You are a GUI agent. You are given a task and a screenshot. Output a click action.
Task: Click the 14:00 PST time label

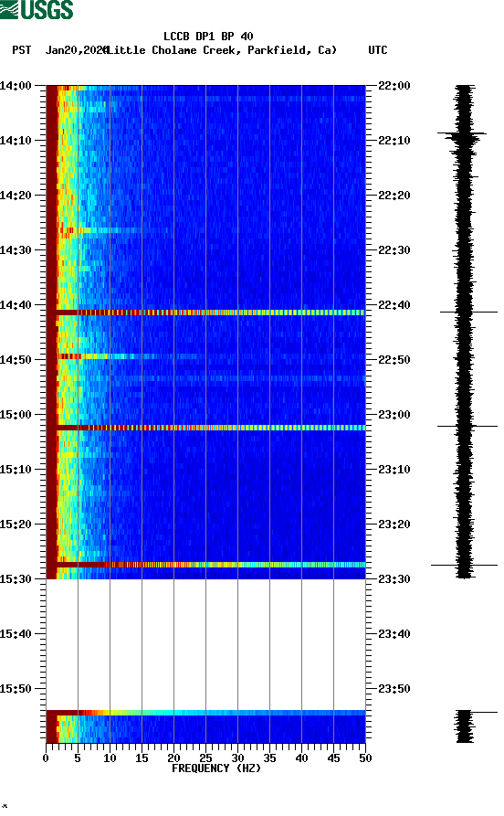coord(16,85)
